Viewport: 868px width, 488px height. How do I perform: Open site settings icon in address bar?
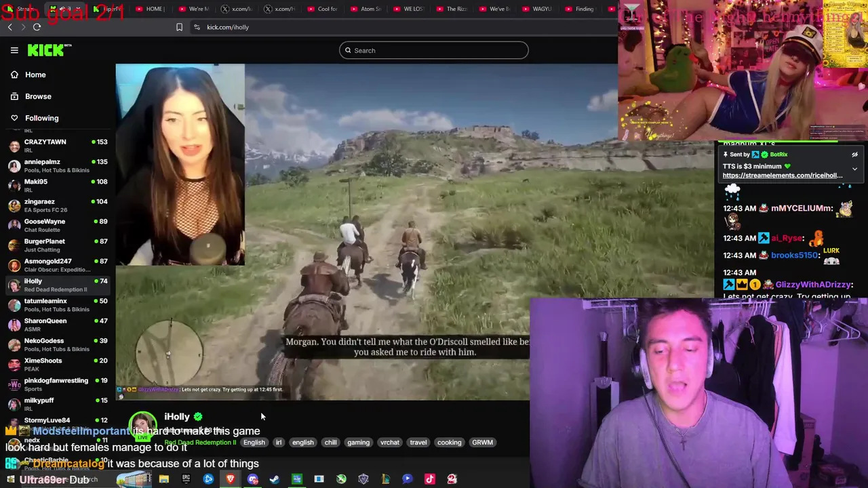[197, 27]
